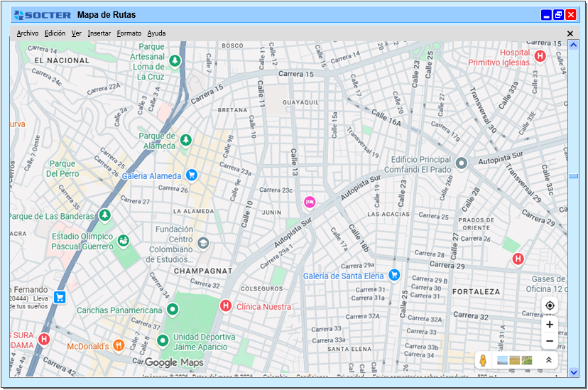The width and height of the screenshot is (588, 390).
Task: Zoom out with the minus button
Action: pos(550,341)
